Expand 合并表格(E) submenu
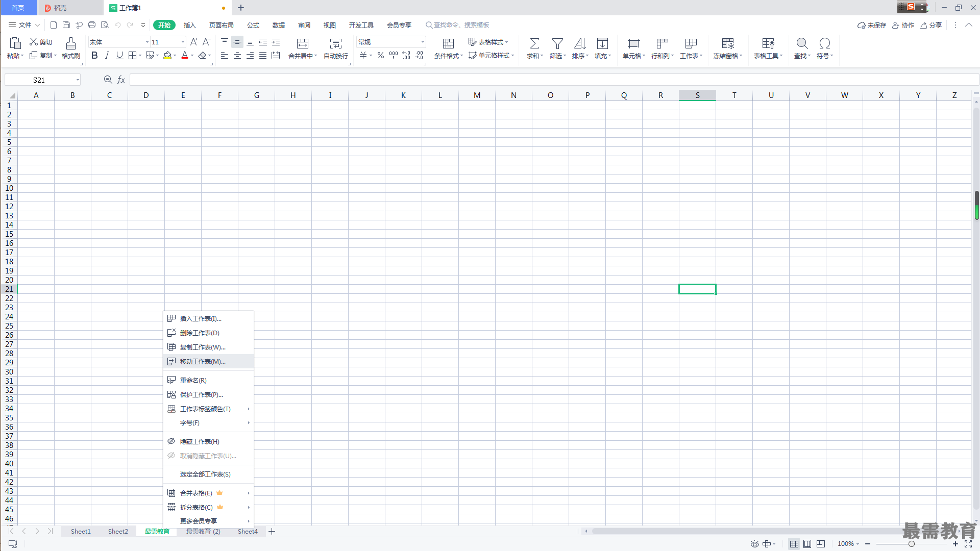This screenshot has width=980, height=551. pos(208,493)
